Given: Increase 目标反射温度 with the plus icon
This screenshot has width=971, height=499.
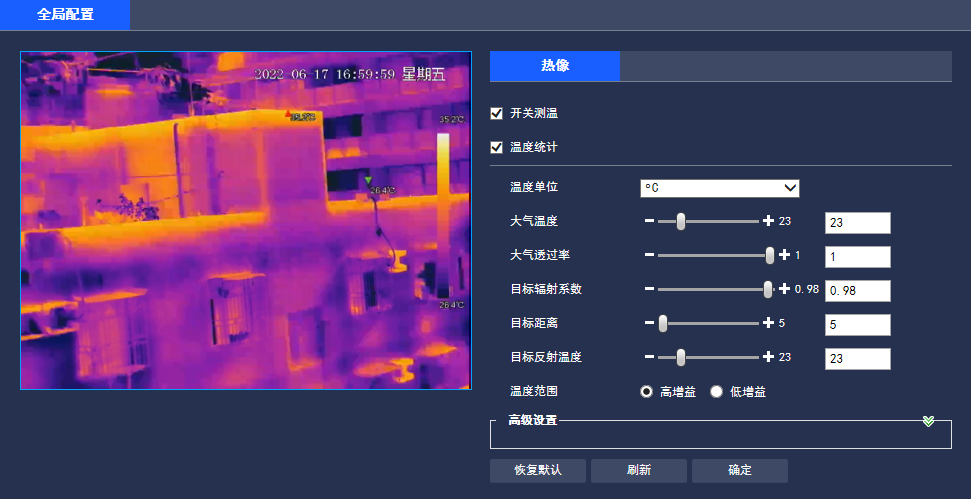Looking at the screenshot, I should point(769,357).
